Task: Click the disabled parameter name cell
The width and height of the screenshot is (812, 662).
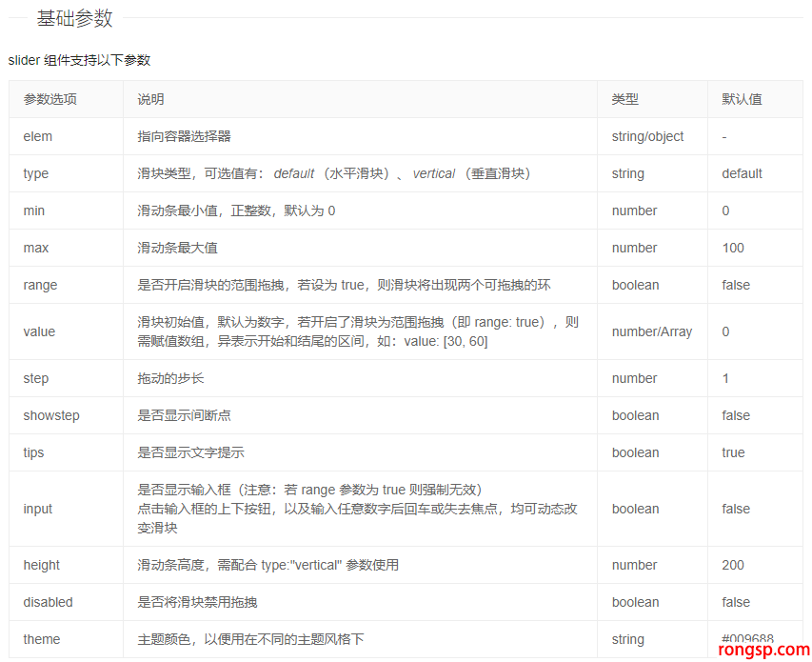Action: pyautogui.click(x=48, y=602)
